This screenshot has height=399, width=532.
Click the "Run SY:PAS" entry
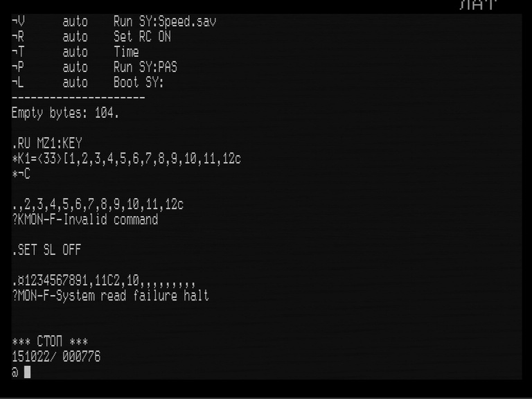[145, 67]
